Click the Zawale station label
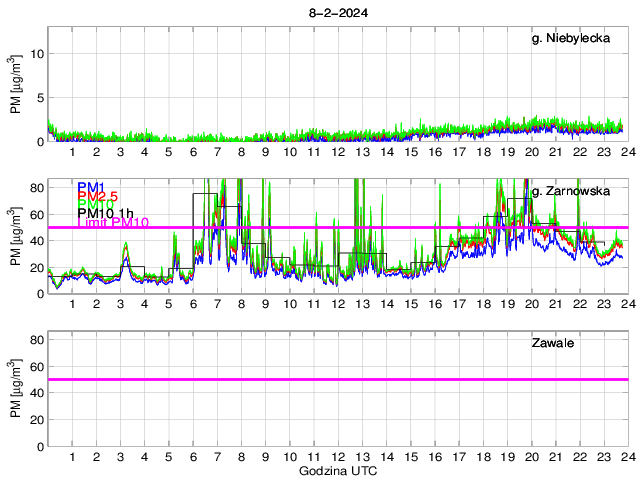 pyautogui.click(x=552, y=343)
